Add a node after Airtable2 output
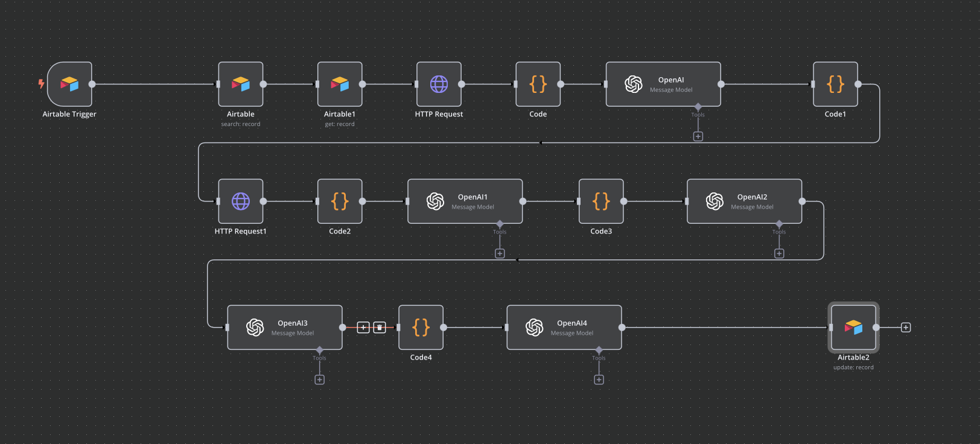 point(906,327)
